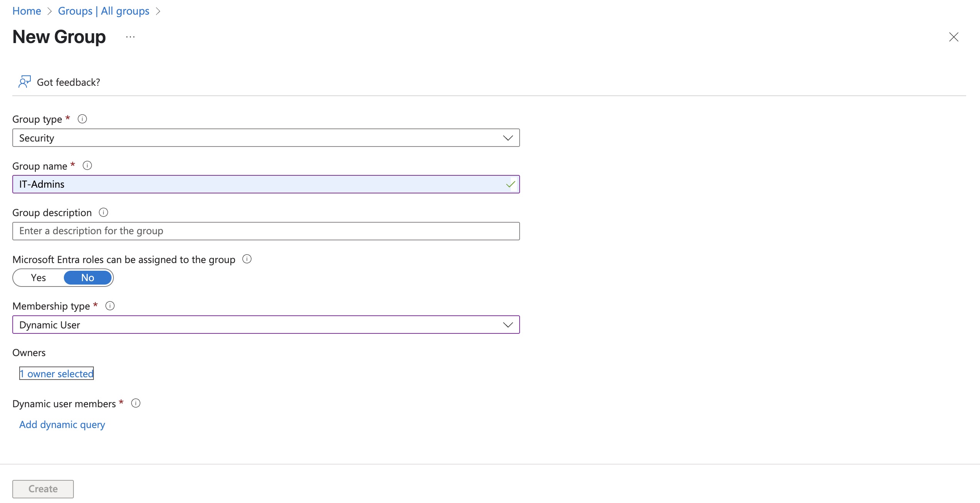Navigate to Groups | All groups breadcrumb
Viewport: 980px width, 503px height.
[103, 11]
